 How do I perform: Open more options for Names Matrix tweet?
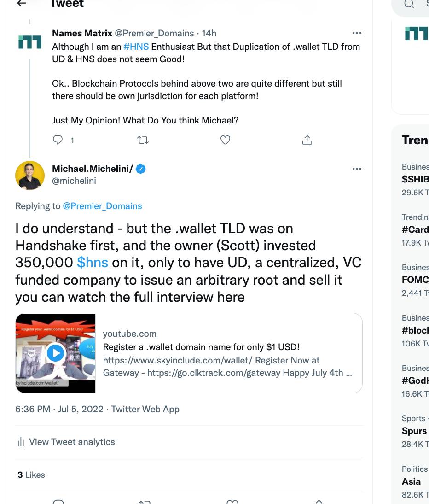(357, 33)
